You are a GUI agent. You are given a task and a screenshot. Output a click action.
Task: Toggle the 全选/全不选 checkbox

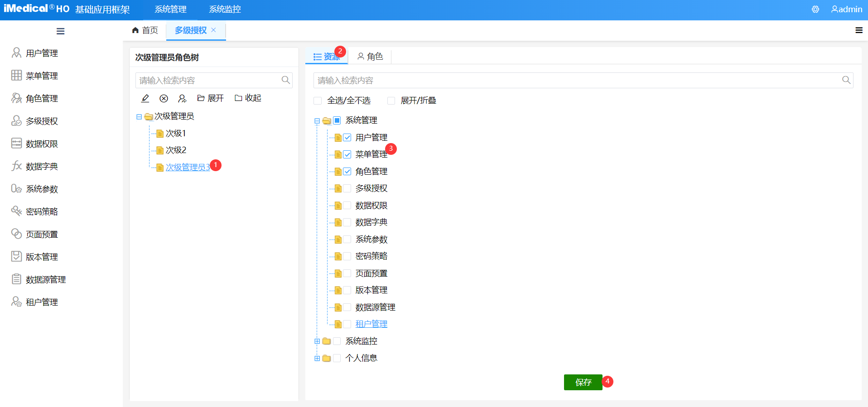tap(318, 101)
